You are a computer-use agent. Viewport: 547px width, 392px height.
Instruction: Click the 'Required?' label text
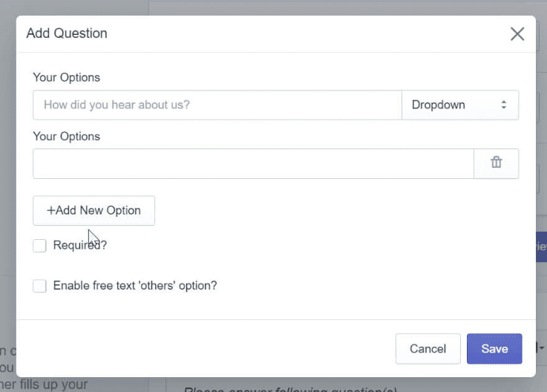point(80,245)
